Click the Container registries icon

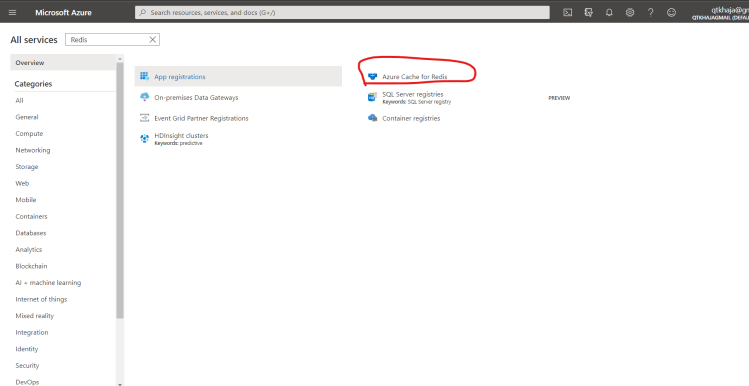(x=373, y=118)
